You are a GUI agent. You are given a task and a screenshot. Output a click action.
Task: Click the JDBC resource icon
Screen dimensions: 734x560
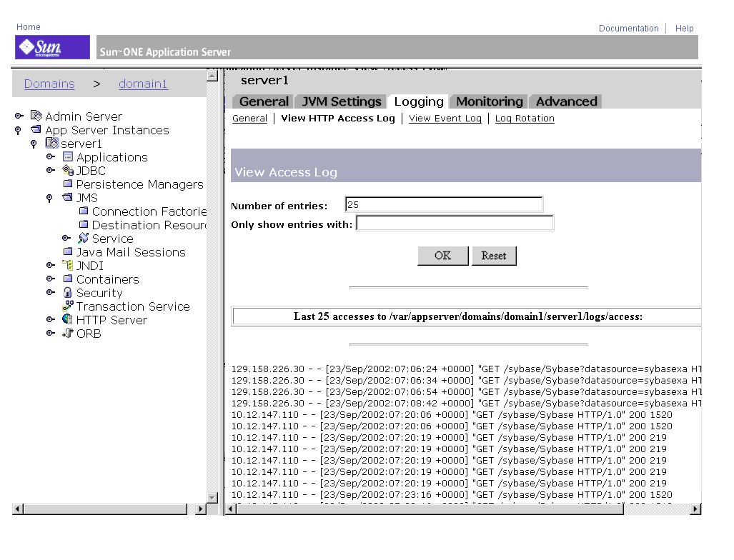pyautogui.click(x=68, y=171)
